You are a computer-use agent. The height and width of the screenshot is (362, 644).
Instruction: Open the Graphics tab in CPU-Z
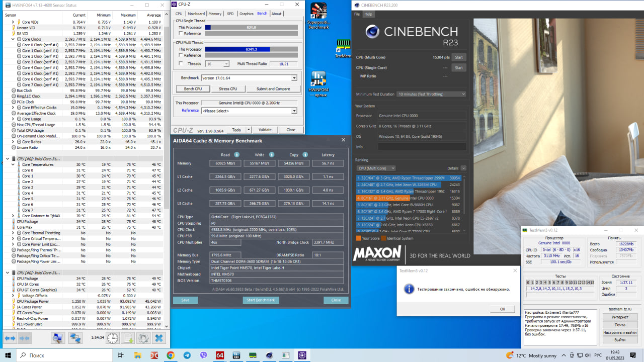click(x=247, y=14)
